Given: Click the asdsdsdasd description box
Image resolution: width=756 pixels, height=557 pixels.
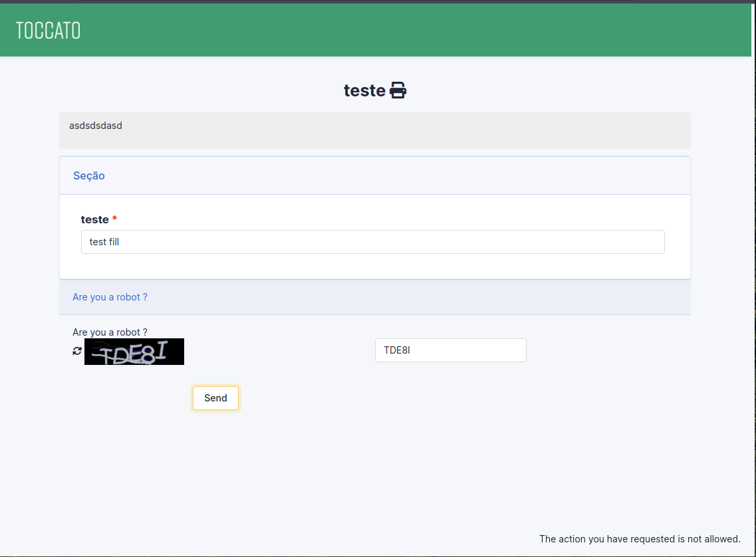Looking at the screenshot, I should pos(96,126).
